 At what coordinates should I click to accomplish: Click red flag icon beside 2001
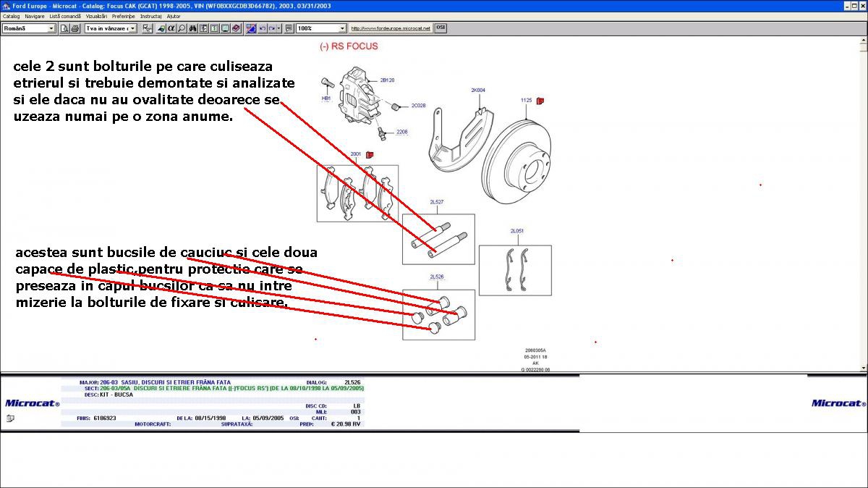(369, 154)
